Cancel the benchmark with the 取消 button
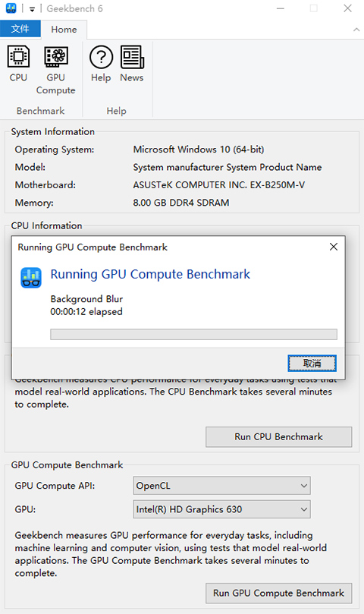Image resolution: width=364 pixels, height=614 pixels. (312, 363)
